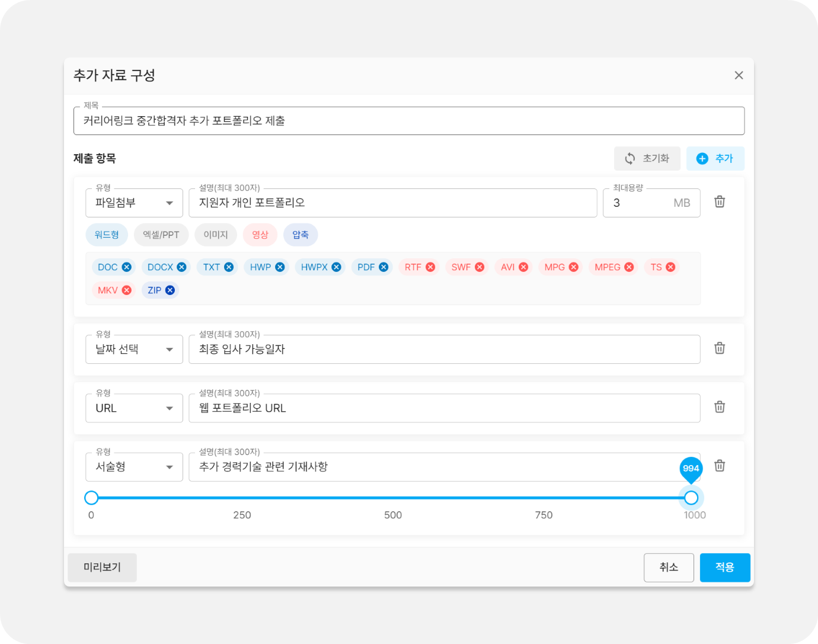818x644 pixels.
Task: Open the 날짜 선택 type dropdown
Action: coord(134,349)
